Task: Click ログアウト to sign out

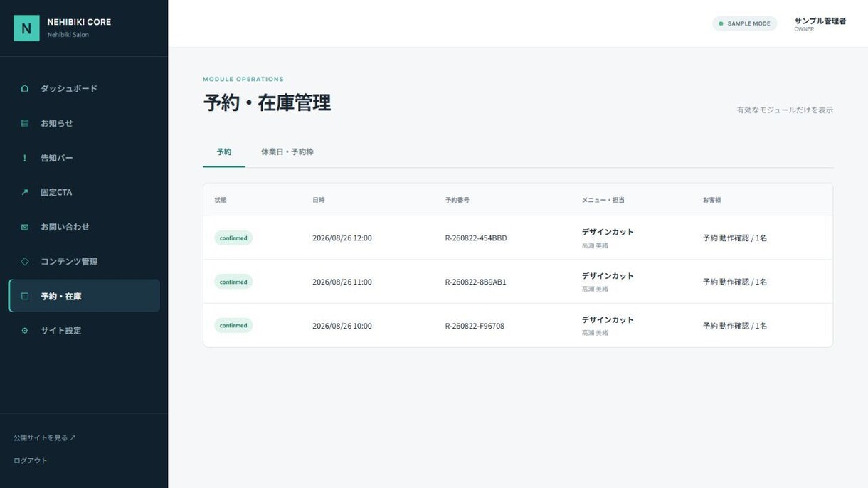Action: pyautogui.click(x=31, y=460)
